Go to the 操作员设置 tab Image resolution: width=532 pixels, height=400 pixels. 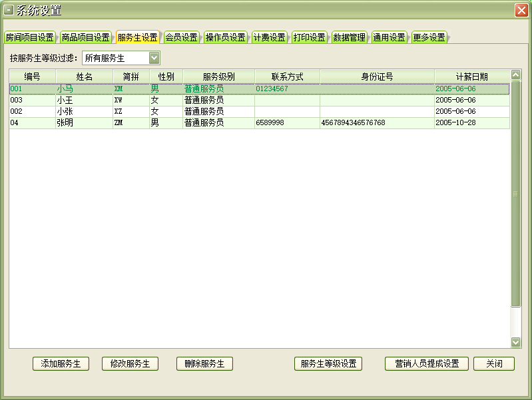pyautogui.click(x=225, y=37)
